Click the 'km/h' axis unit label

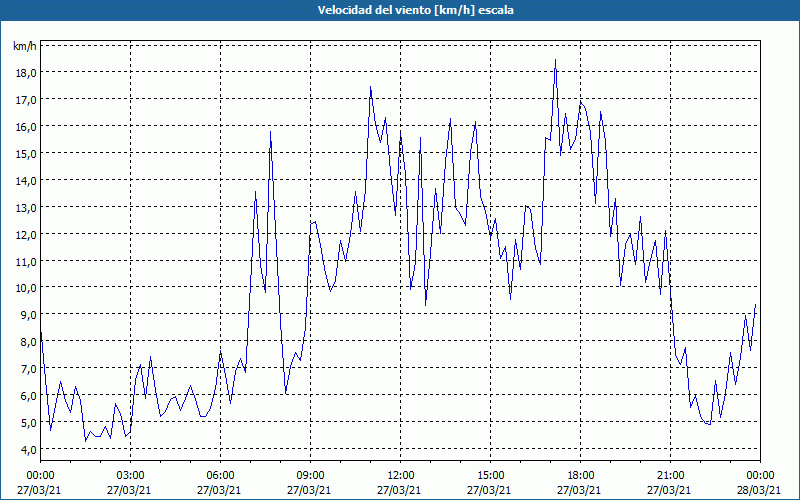click(x=25, y=46)
